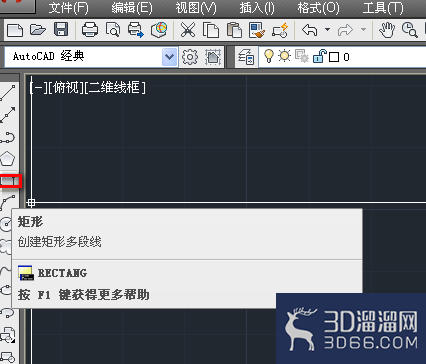Open the 视图(V) menu
Screen dimensions: 426x364
pyautogui.click(x=196, y=8)
